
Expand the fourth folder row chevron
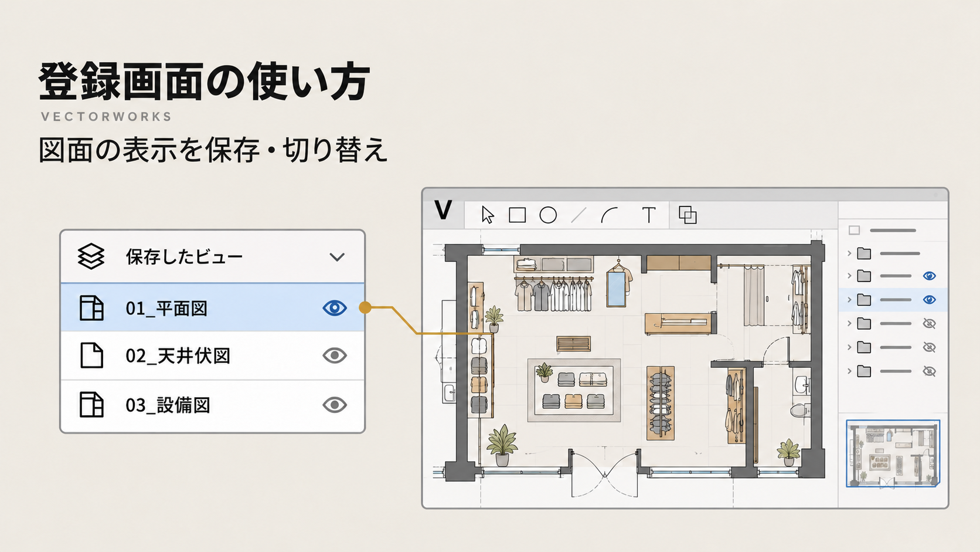pos(849,323)
